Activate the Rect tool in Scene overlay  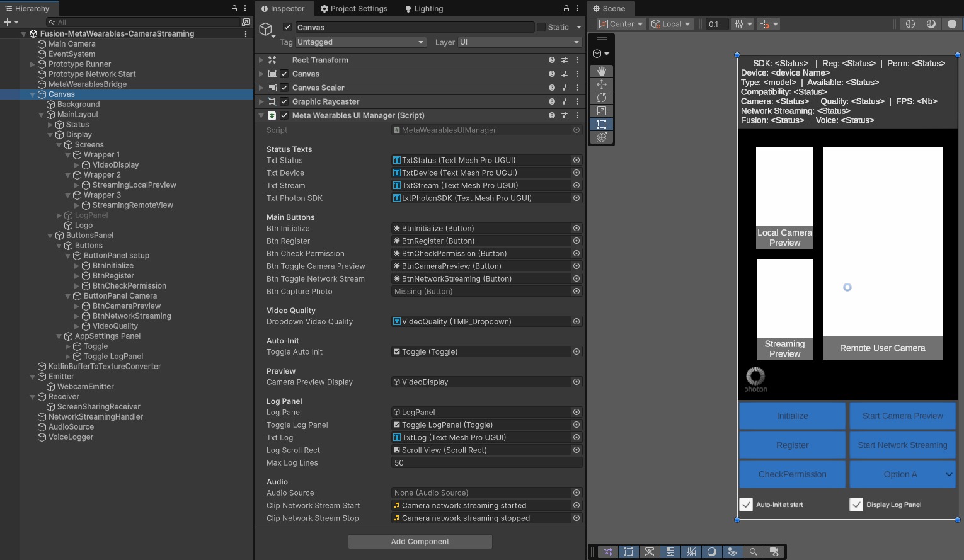pyautogui.click(x=601, y=124)
